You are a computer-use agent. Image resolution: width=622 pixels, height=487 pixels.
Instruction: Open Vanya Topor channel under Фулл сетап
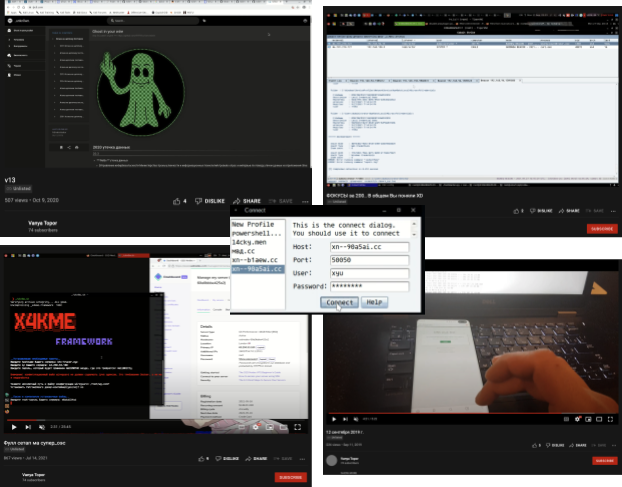[33, 475]
